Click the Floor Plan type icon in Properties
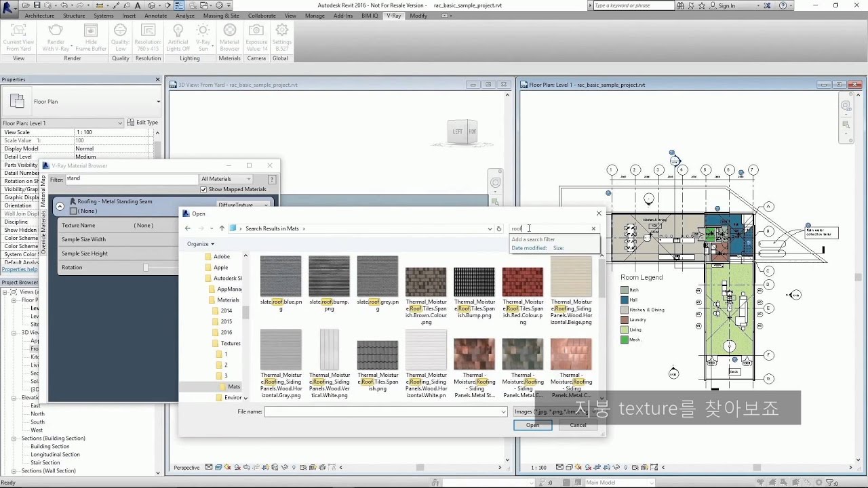 coord(17,101)
